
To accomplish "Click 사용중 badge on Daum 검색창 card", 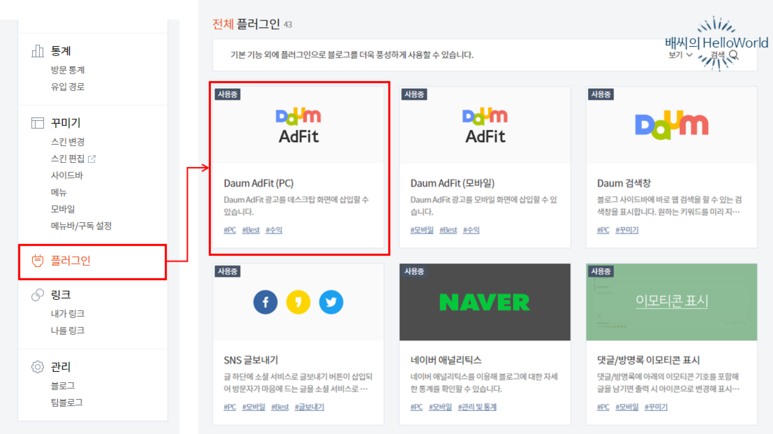I will (x=600, y=94).
